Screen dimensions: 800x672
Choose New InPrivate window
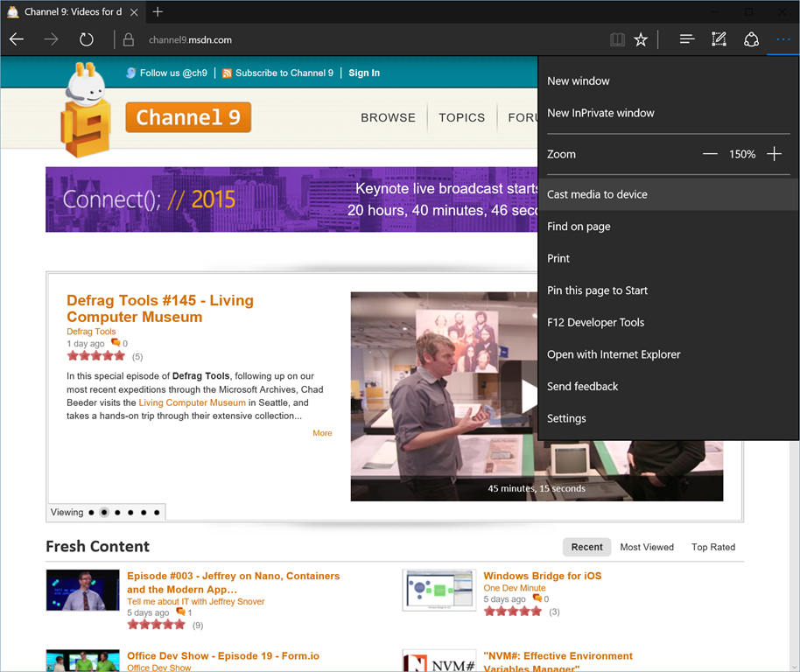(x=669, y=113)
